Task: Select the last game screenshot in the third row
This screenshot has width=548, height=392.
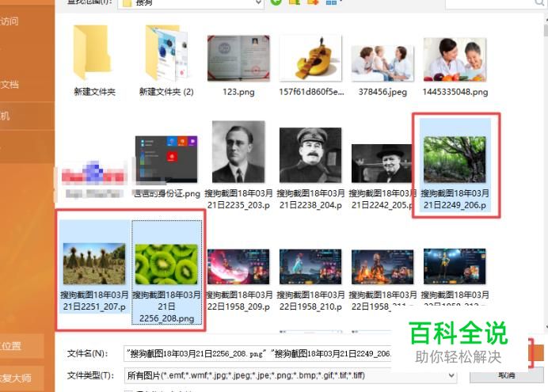Action: point(455,266)
